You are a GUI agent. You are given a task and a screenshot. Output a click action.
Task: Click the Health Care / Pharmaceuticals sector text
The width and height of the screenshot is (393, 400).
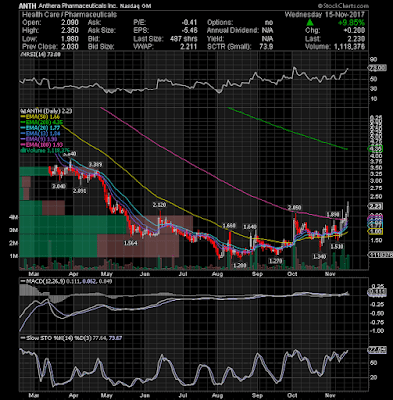point(69,14)
